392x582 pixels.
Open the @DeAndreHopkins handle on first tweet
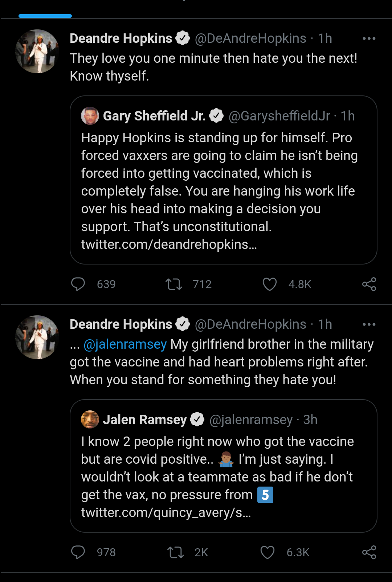(250, 38)
